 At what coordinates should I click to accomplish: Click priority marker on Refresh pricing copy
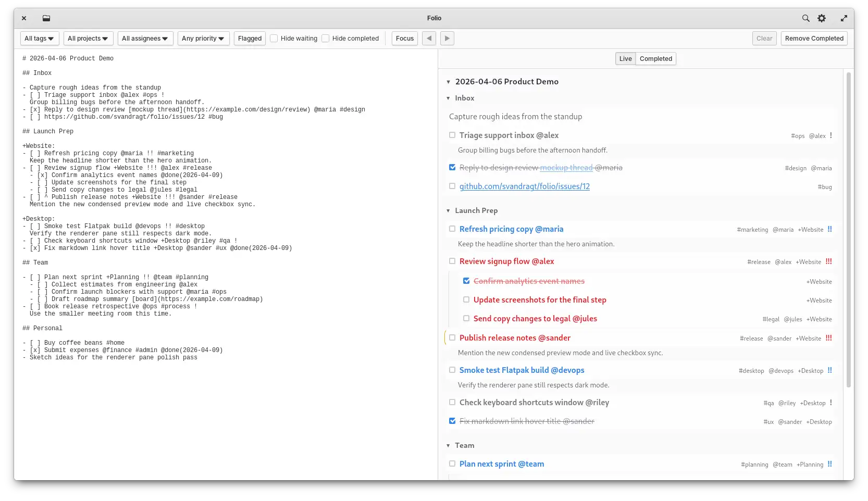(829, 230)
